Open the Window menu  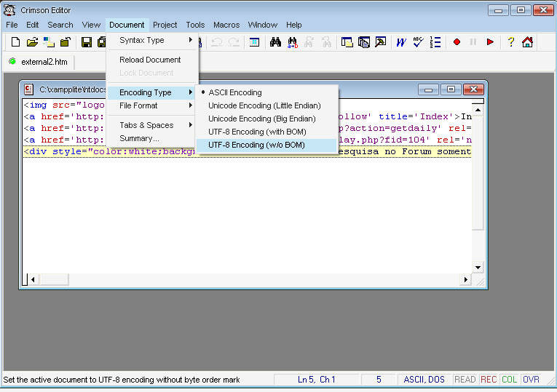tap(263, 25)
